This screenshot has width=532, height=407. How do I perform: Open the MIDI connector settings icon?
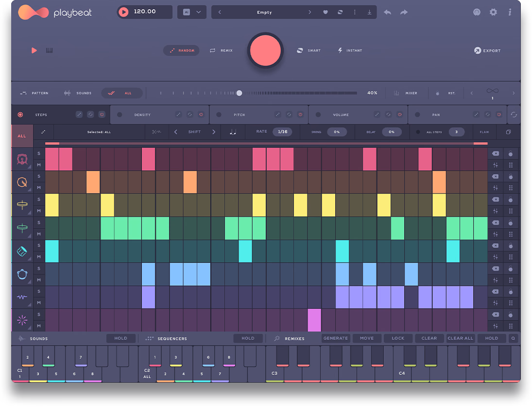click(x=477, y=12)
